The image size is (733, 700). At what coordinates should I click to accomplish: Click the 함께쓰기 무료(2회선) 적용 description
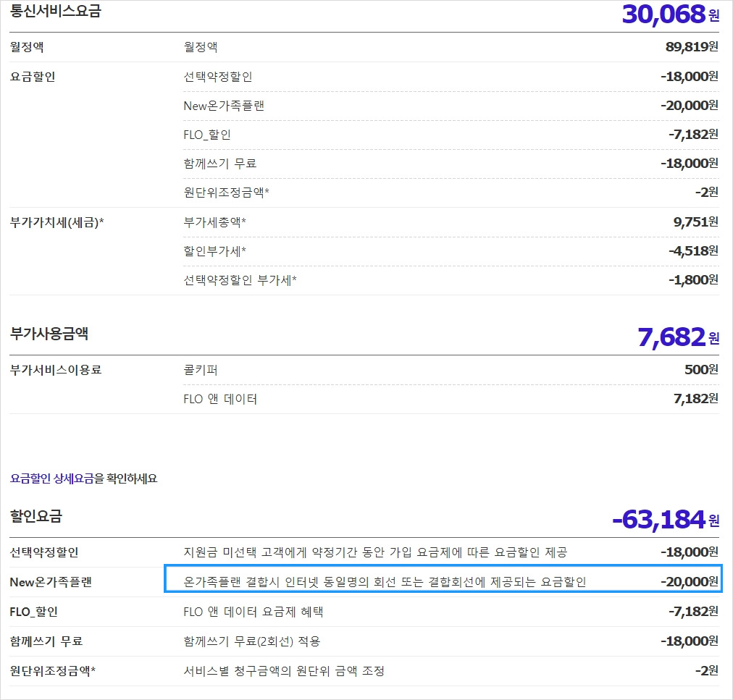tap(252, 641)
